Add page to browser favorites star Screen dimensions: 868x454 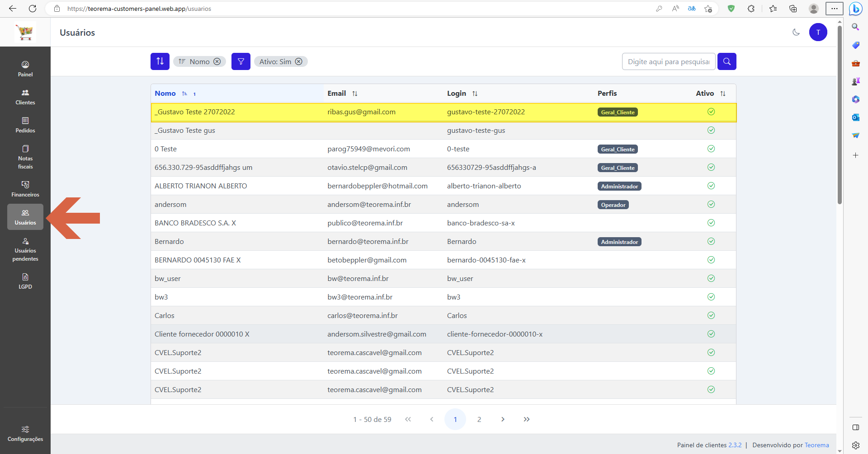click(708, 9)
